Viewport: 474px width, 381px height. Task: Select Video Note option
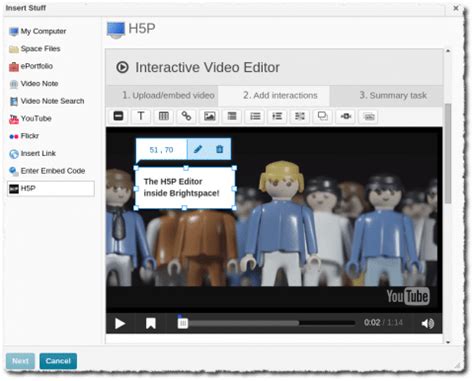(34, 84)
